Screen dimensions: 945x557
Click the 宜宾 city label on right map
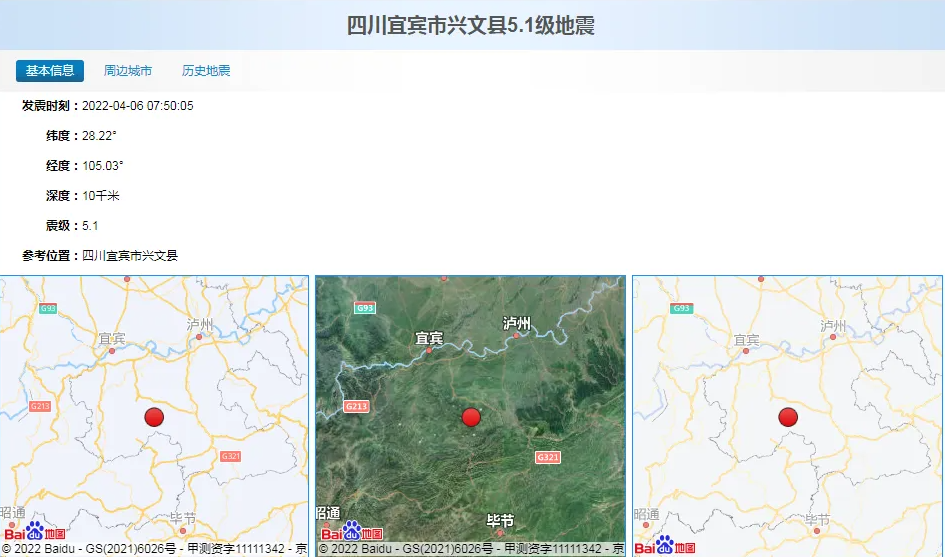[746, 340]
